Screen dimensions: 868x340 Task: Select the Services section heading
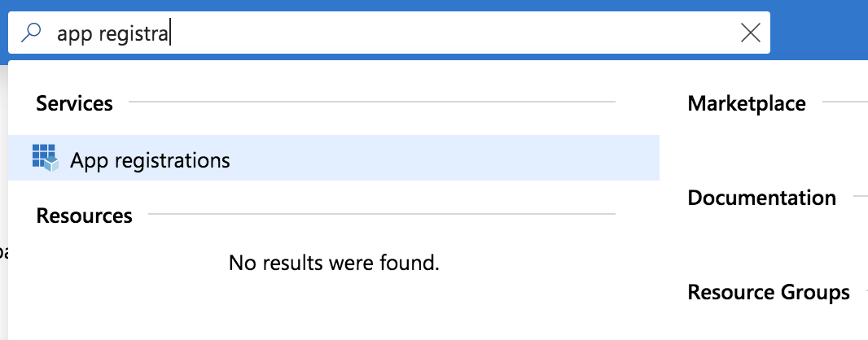tap(74, 103)
